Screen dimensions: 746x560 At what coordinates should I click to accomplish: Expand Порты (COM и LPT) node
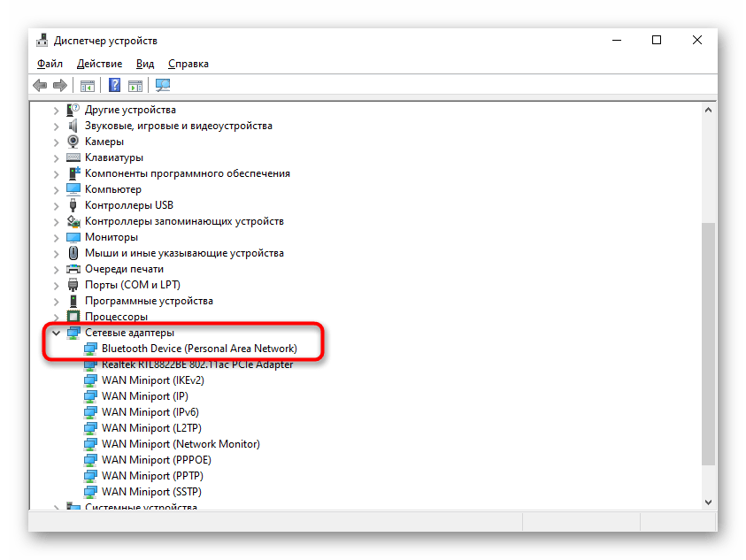pyautogui.click(x=56, y=286)
